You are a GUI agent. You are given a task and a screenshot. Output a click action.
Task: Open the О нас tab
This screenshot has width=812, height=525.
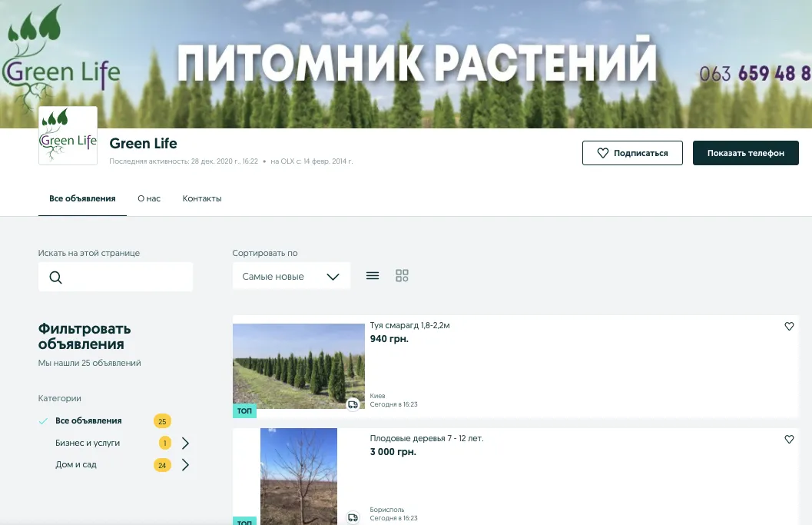tap(149, 198)
